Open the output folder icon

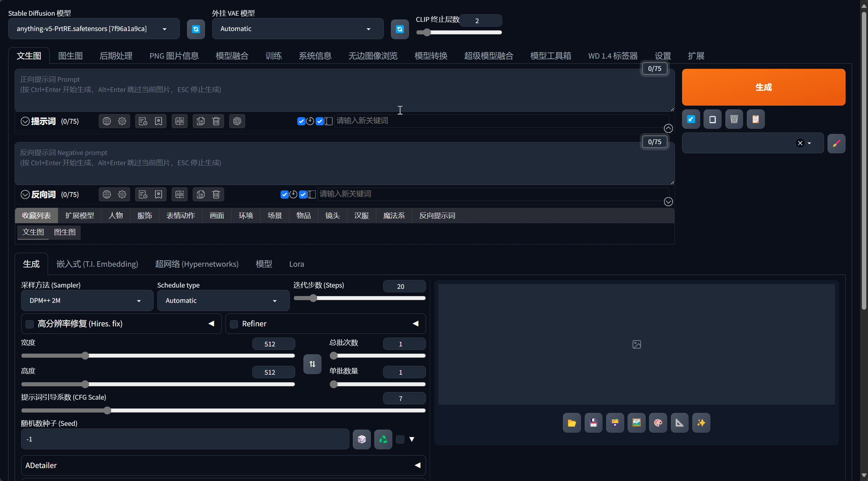click(572, 423)
